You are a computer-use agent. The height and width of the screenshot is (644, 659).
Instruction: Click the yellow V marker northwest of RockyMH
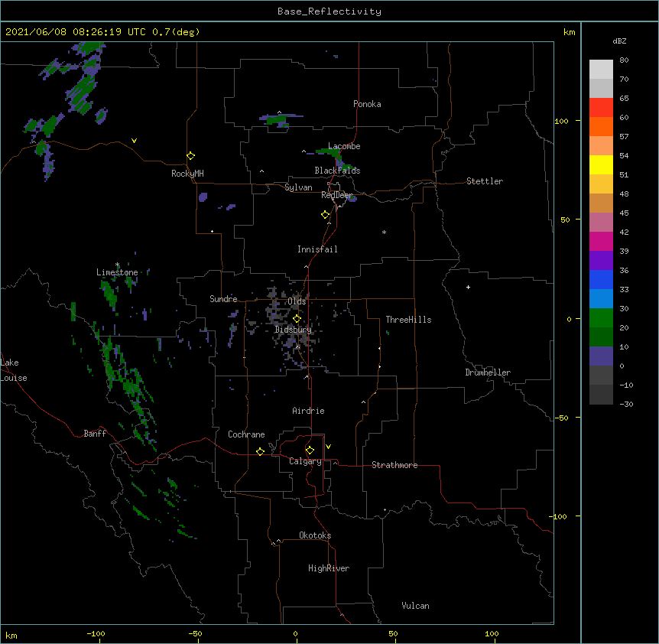point(134,141)
